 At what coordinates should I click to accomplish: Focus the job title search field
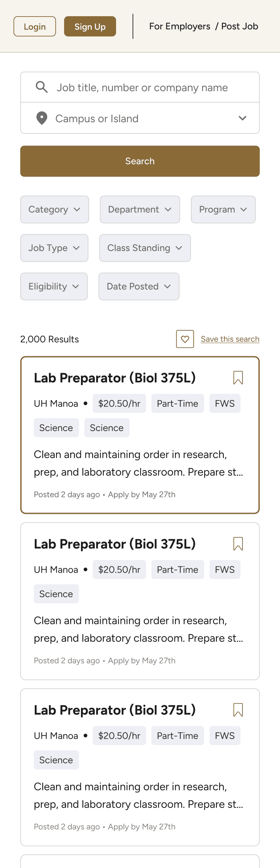(140, 87)
